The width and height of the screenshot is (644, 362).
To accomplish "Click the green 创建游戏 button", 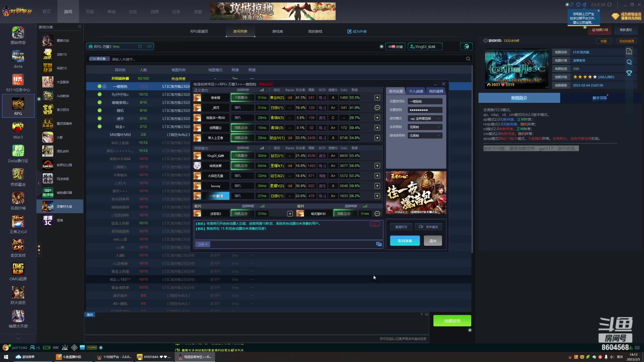I will click(452, 321).
